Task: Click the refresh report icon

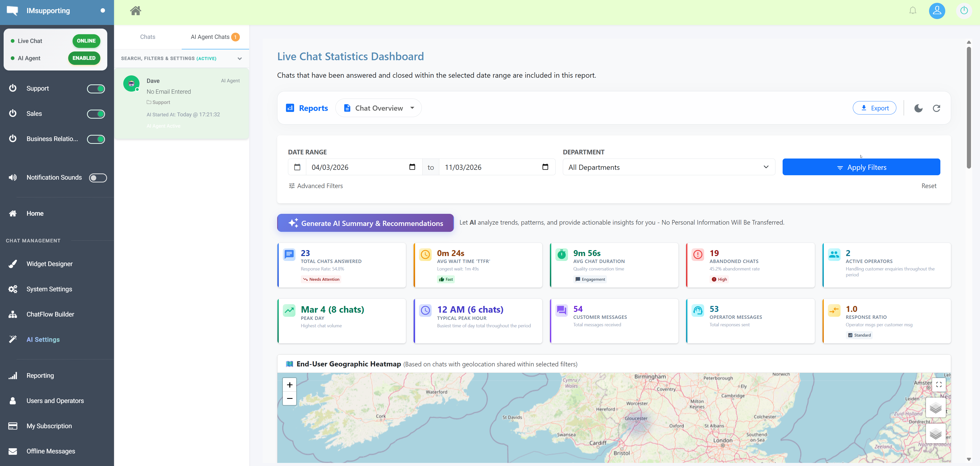Action: 937,108
